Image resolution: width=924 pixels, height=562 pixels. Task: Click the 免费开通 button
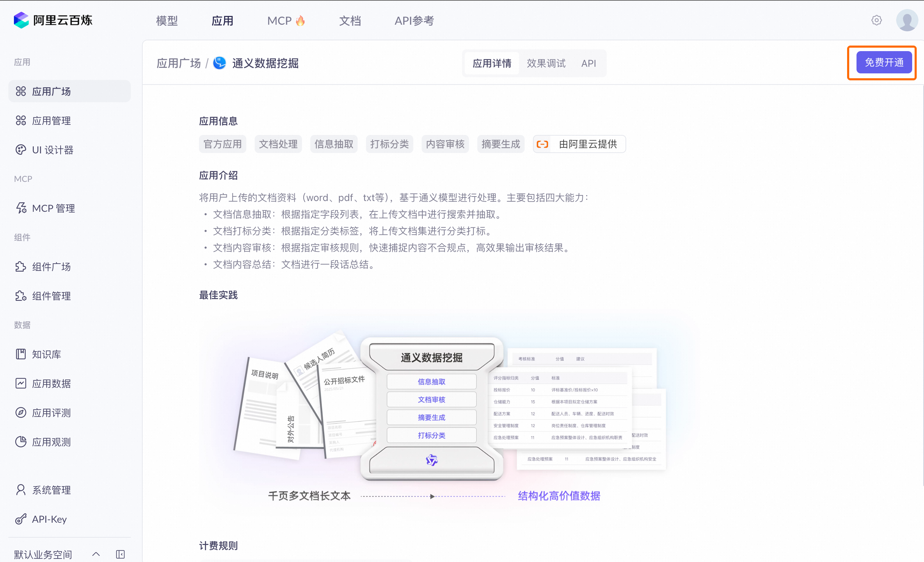click(884, 62)
